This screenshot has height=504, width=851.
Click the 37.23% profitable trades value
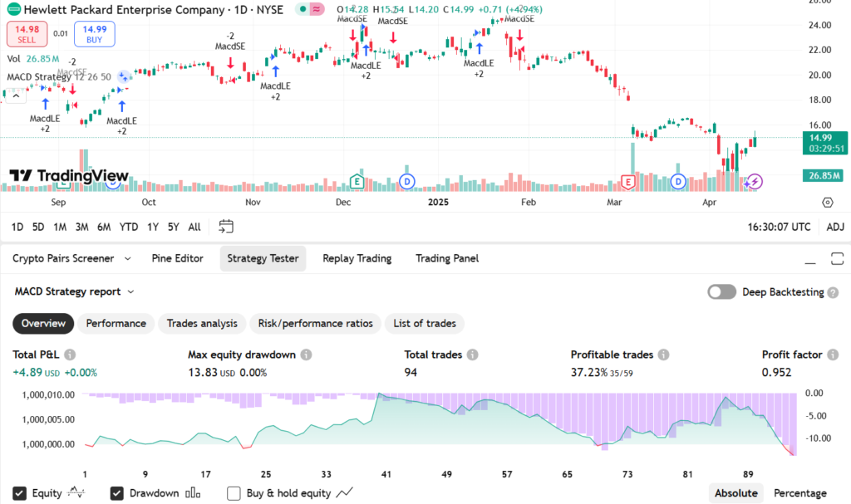pyautogui.click(x=589, y=373)
